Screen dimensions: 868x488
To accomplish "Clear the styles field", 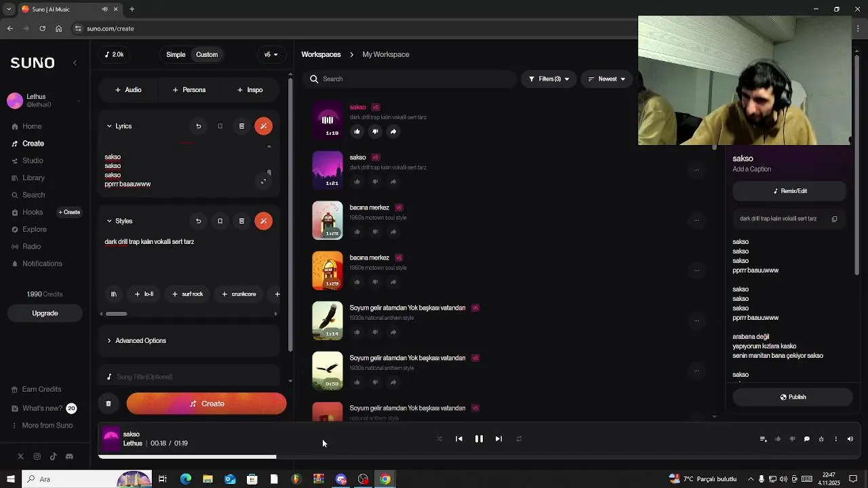I will click(241, 221).
